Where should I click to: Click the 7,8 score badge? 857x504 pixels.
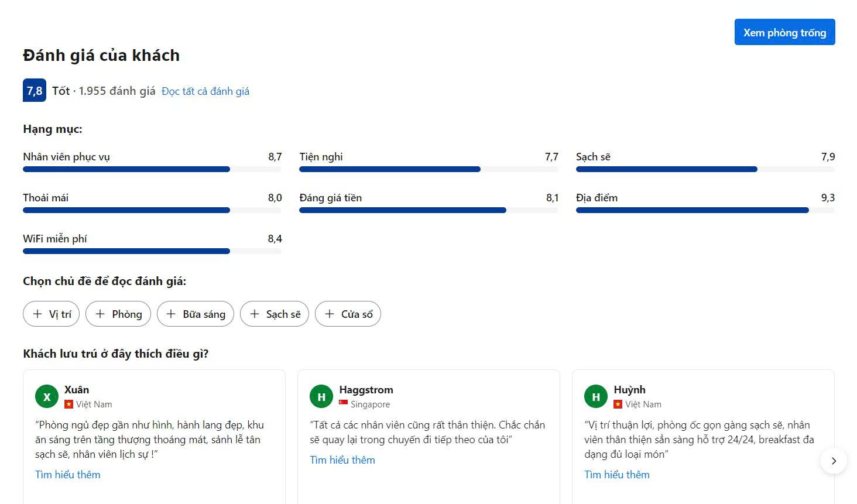point(35,90)
